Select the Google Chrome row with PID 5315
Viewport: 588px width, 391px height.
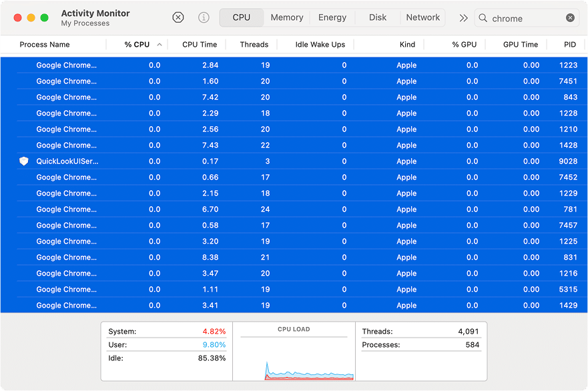(294, 290)
